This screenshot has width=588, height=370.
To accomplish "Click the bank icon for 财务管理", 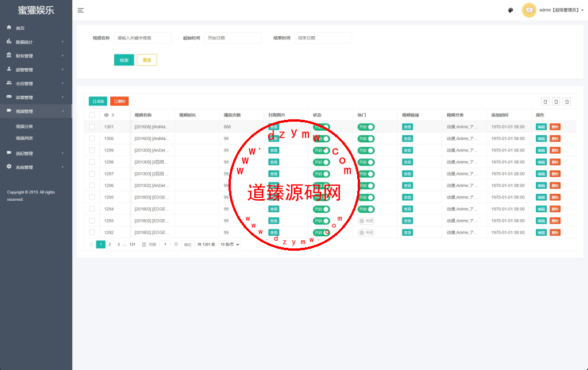I will click(x=9, y=55).
